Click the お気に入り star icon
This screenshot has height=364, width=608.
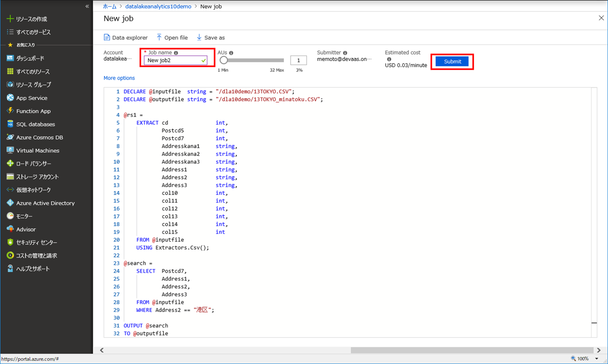10,45
